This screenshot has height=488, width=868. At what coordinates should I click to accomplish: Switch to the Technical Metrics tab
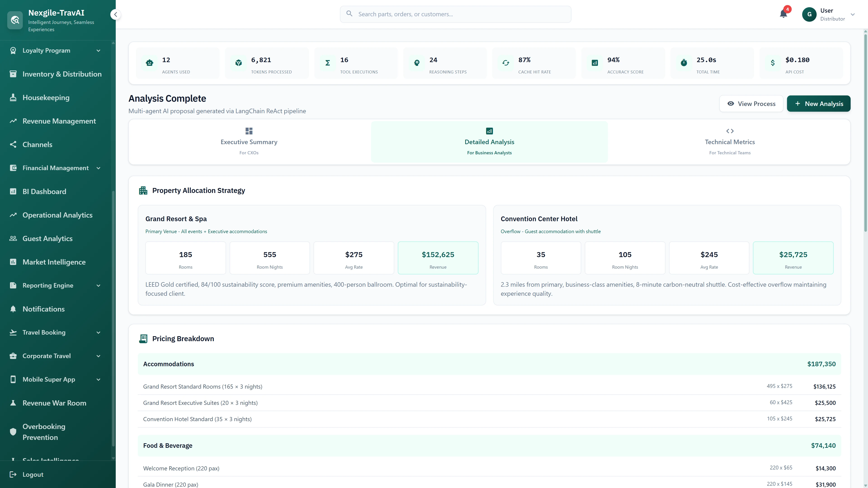(x=730, y=141)
